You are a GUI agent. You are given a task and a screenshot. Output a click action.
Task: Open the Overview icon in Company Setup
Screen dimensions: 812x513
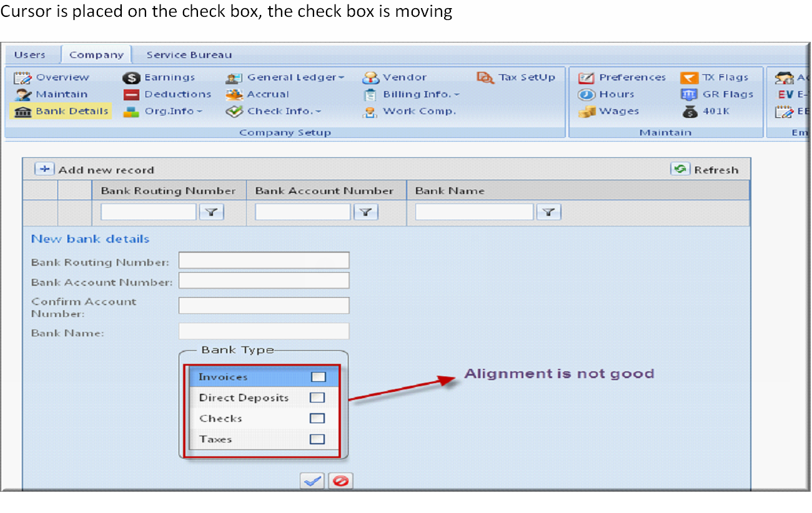click(22, 77)
